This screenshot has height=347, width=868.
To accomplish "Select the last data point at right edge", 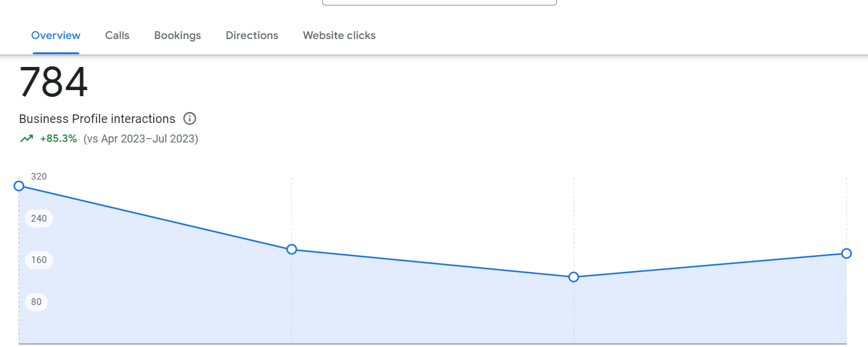I will [x=846, y=253].
